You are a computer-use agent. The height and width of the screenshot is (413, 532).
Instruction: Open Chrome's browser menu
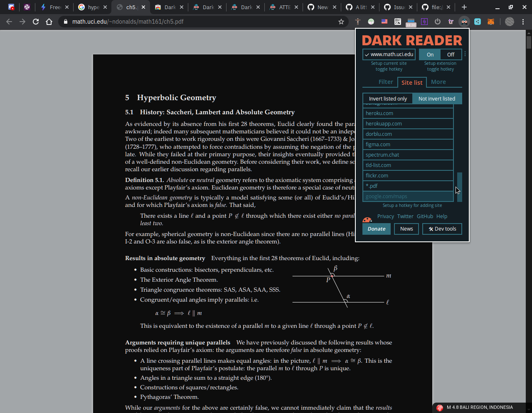pos(523,21)
